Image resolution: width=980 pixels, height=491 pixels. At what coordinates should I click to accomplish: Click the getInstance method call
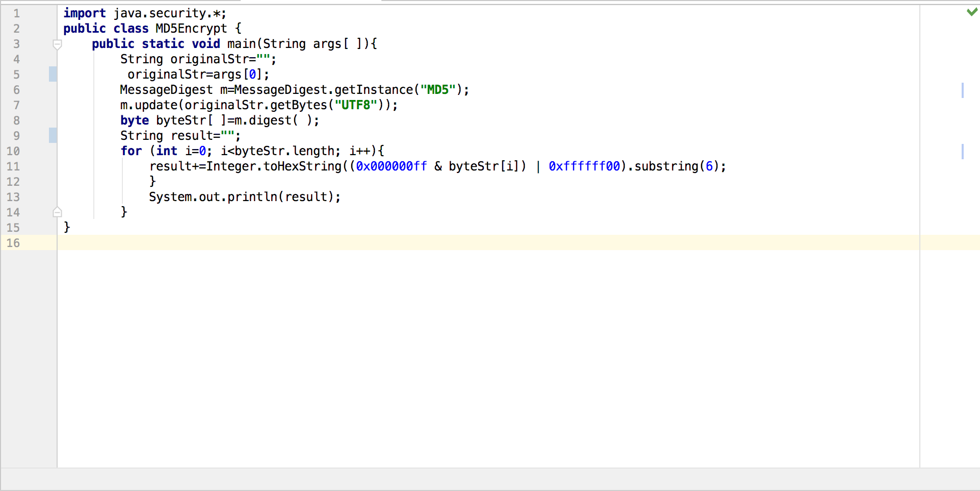pyautogui.click(x=373, y=90)
